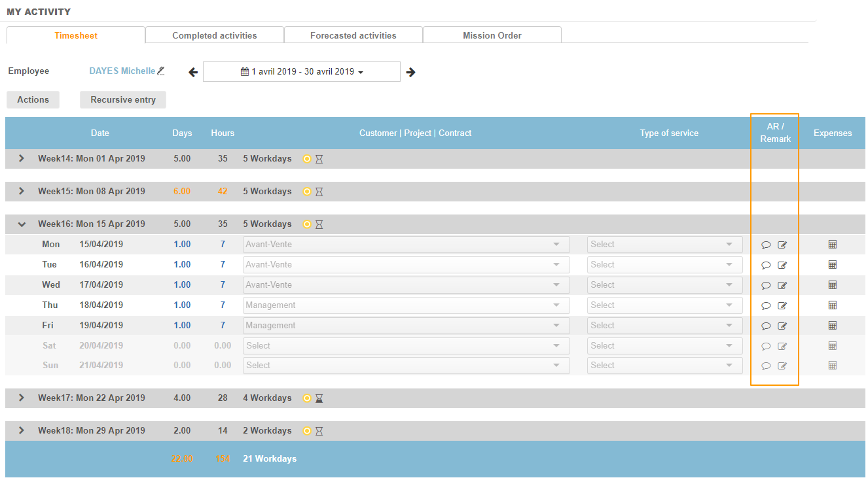Expand the Week14 row
This screenshot has width=868, height=480.
pyautogui.click(x=22, y=158)
